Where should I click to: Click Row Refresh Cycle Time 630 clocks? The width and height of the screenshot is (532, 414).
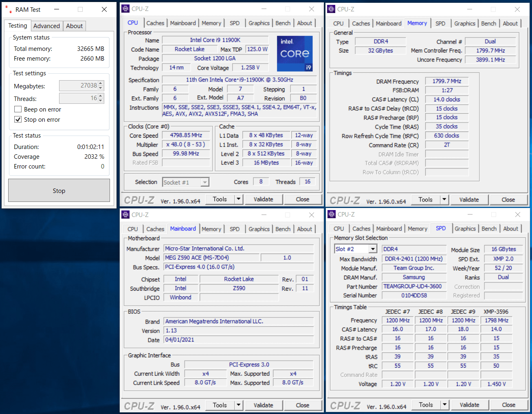click(447, 136)
